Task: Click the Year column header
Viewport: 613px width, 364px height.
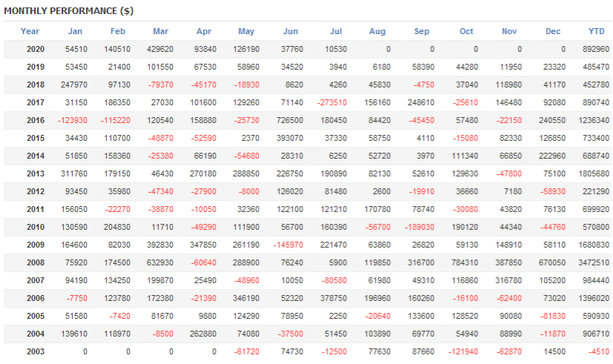Action: [x=30, y=31]
